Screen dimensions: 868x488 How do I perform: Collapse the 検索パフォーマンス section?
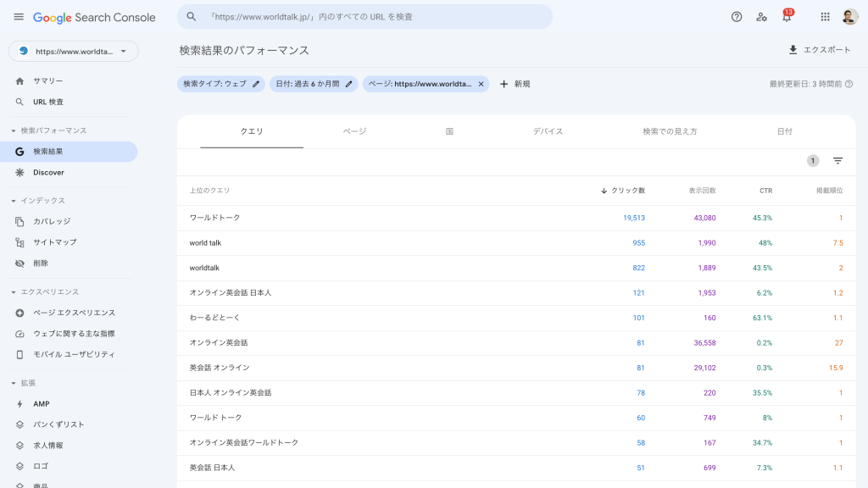tap(14, 130)
